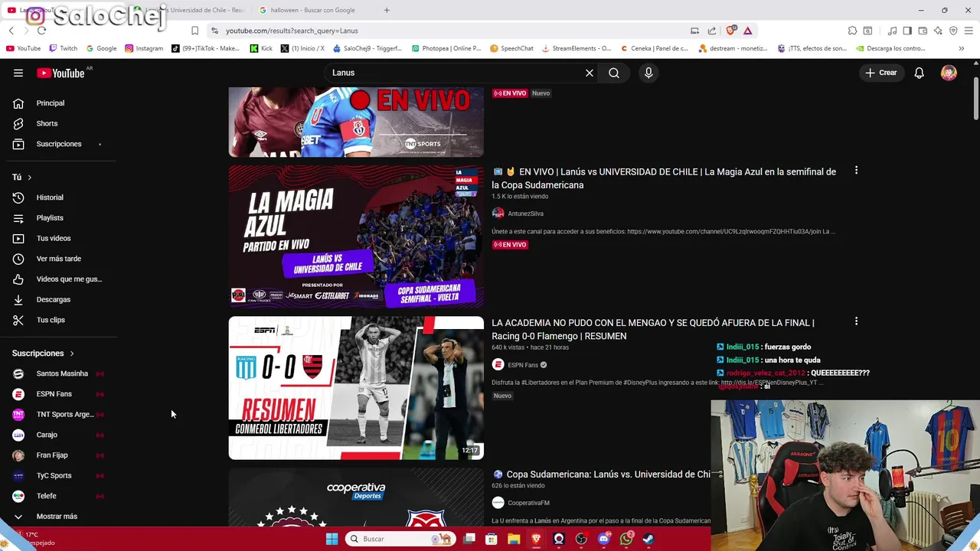Screen dimensions: 980x551
Task: Open the TNT Sports EN VIVO thumbnail
Action: pos(356,122)
